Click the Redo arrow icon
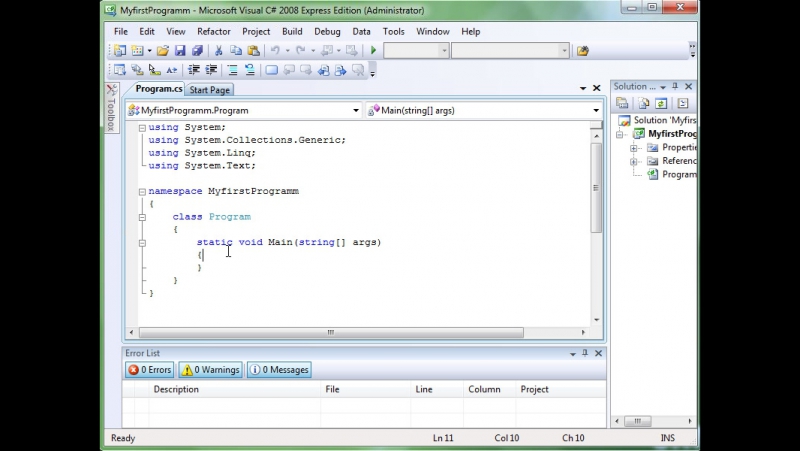The image size is (800, 451). coord(301,51)
